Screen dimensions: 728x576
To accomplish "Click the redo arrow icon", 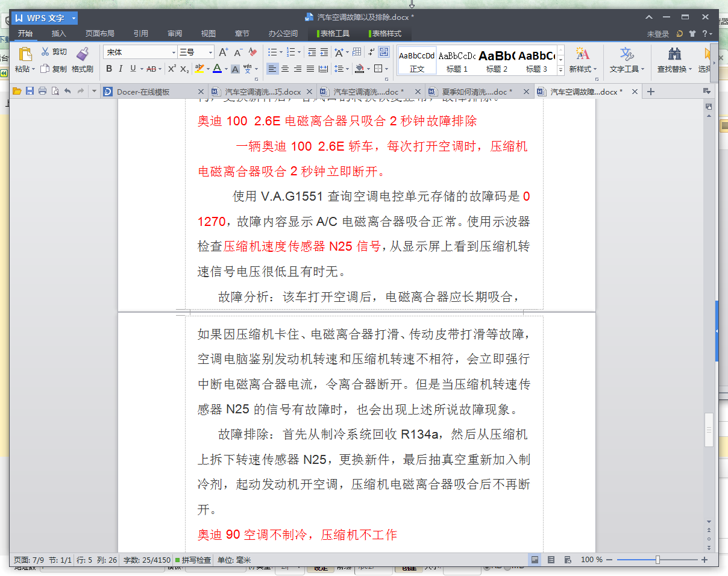I will click(80, 92).
